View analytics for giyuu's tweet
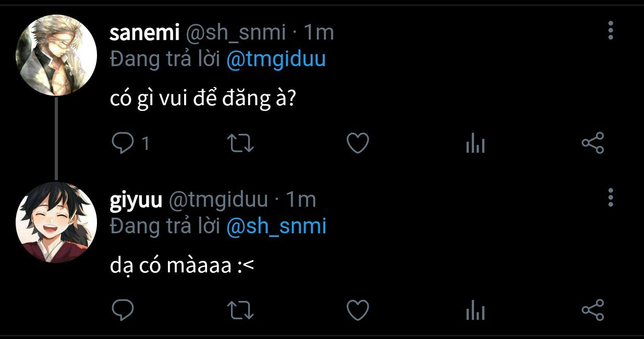The width and height of the screenshot is (644, 339). (x=475, y=311)
